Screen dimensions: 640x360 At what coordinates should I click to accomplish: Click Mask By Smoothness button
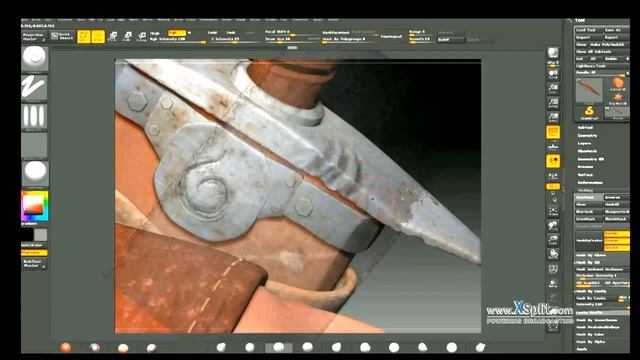coord(602,320)
